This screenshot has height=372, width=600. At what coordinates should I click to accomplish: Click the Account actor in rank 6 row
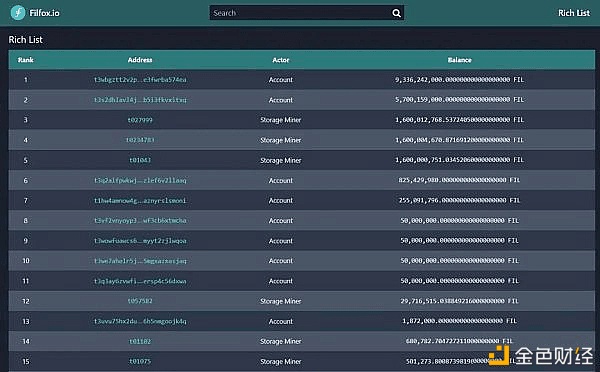coord(281,180)
